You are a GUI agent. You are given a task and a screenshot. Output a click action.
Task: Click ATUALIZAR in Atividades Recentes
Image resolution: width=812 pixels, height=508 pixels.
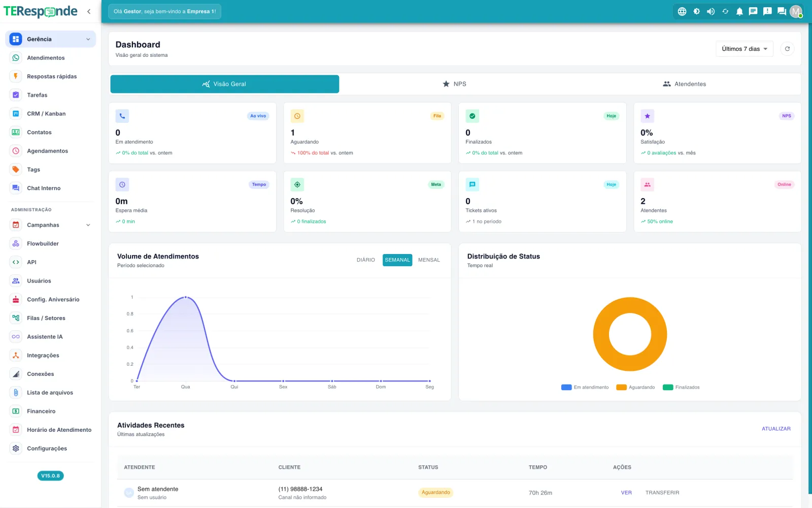coord(776,429)
